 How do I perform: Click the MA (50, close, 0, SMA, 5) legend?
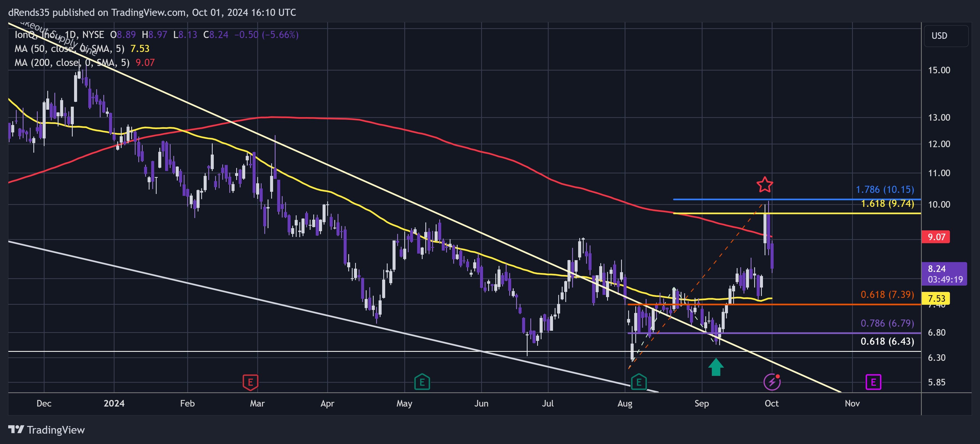tap(69, 49)
